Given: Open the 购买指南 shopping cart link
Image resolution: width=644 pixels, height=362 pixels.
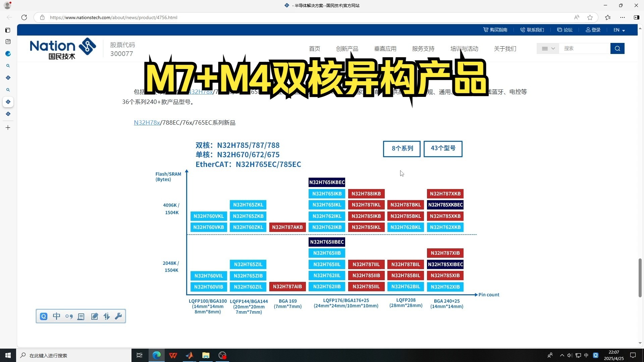Looking at the screenshot, I should pyautogui.click(x=495, y=30).
